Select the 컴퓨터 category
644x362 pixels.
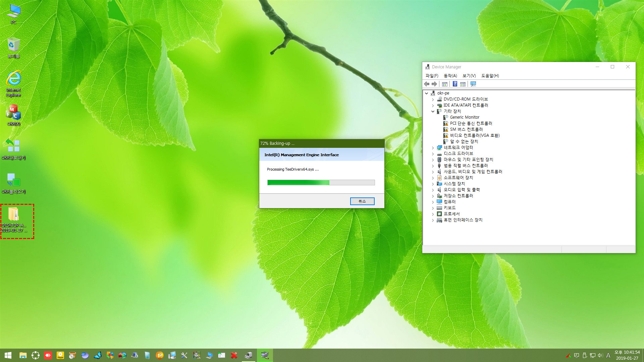pos(449,202)
